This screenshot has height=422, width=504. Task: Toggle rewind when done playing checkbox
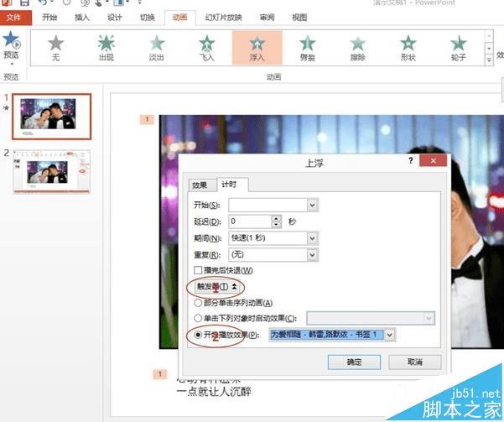tap(198, 270)
